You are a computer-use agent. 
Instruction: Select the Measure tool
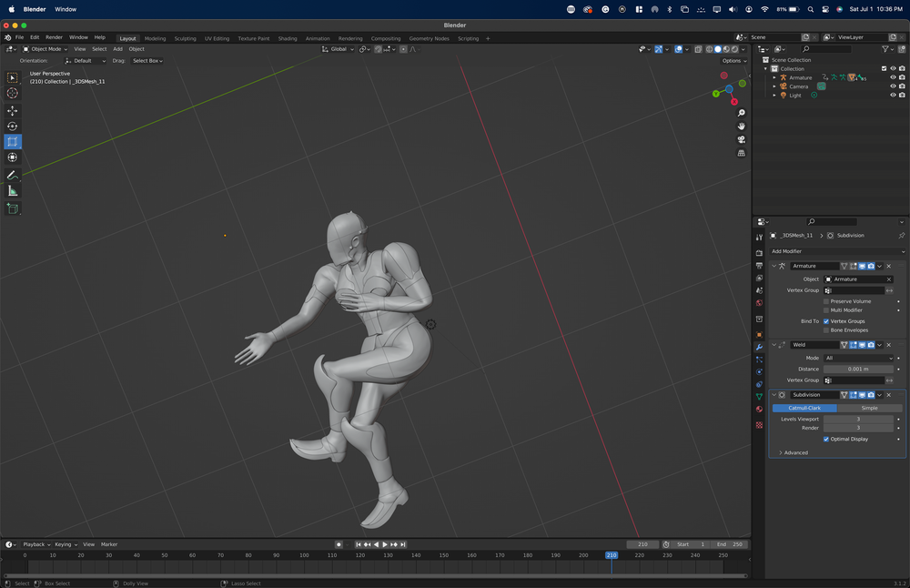click(12, 191)
